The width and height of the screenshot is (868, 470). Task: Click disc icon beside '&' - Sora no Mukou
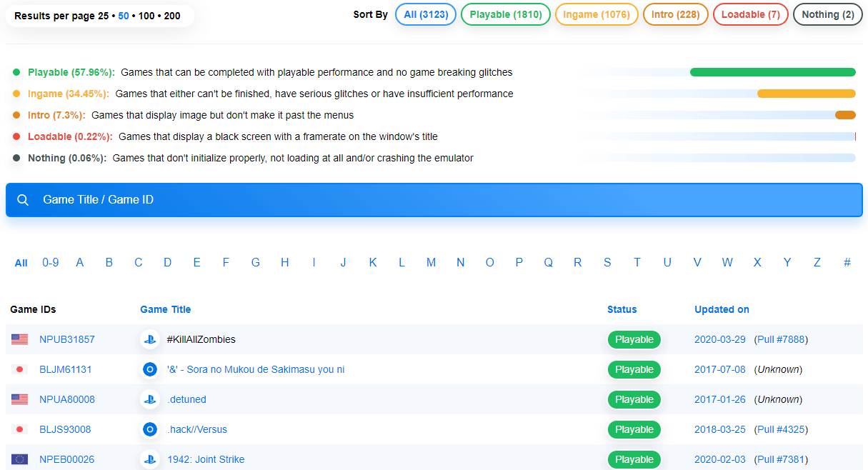(x=149, y=370)
